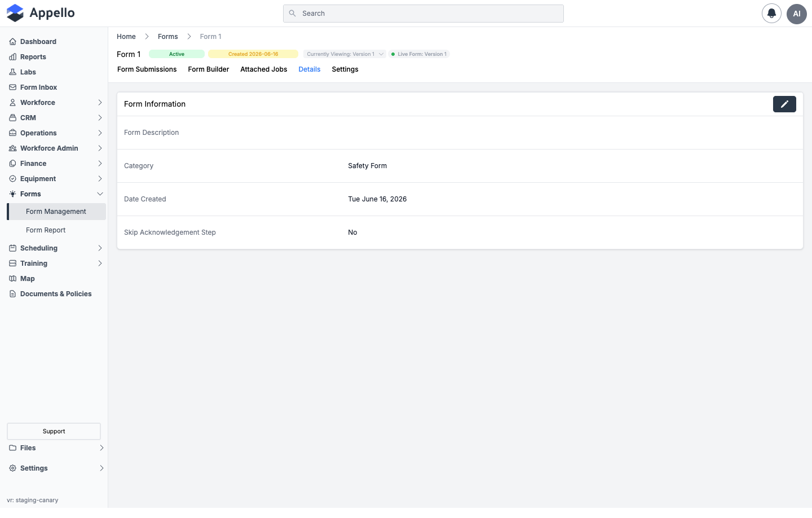Click the Training icon in sidebar
The width and height of the screenshot is (812, 518).
12,264
